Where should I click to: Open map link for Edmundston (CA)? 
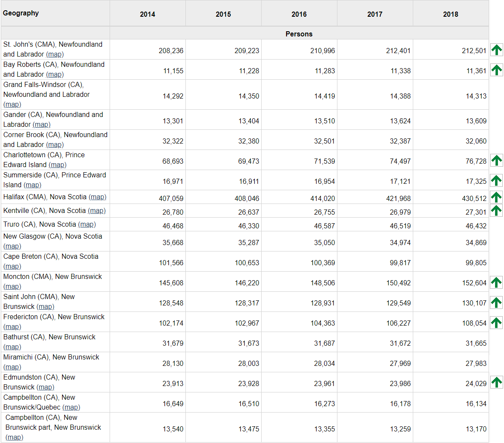tap(45, 387)
